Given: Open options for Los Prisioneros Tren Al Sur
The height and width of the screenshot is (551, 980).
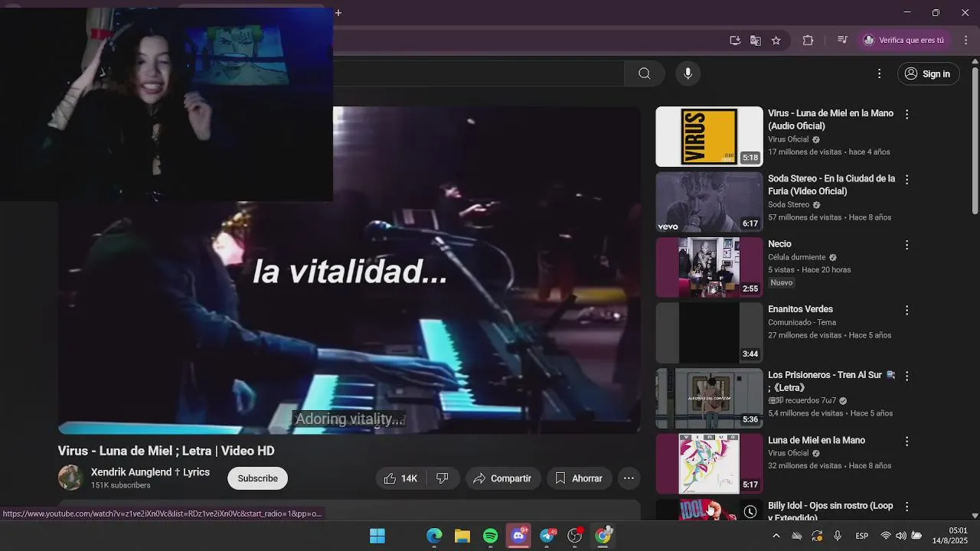Looking at the screenshot, I should (907, 376).
